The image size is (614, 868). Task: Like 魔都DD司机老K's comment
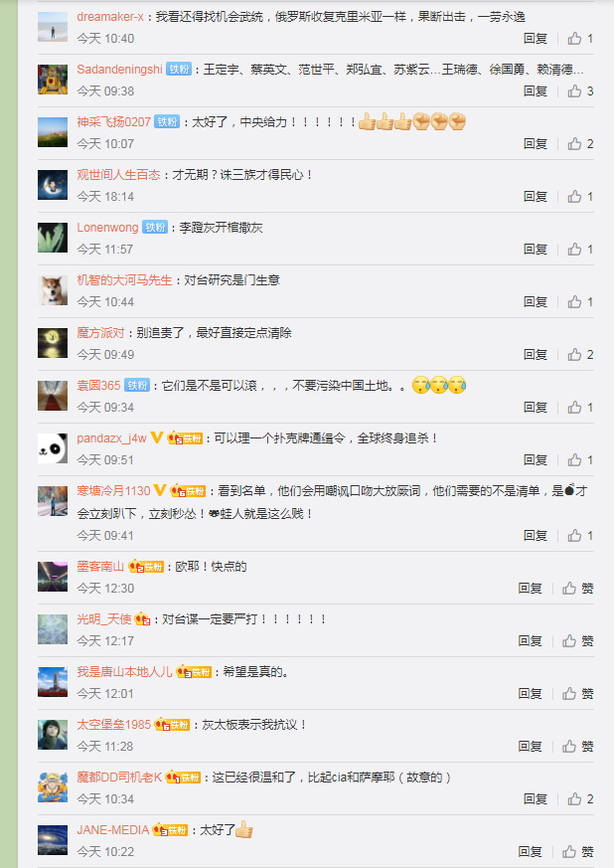[x=579, y=798]
